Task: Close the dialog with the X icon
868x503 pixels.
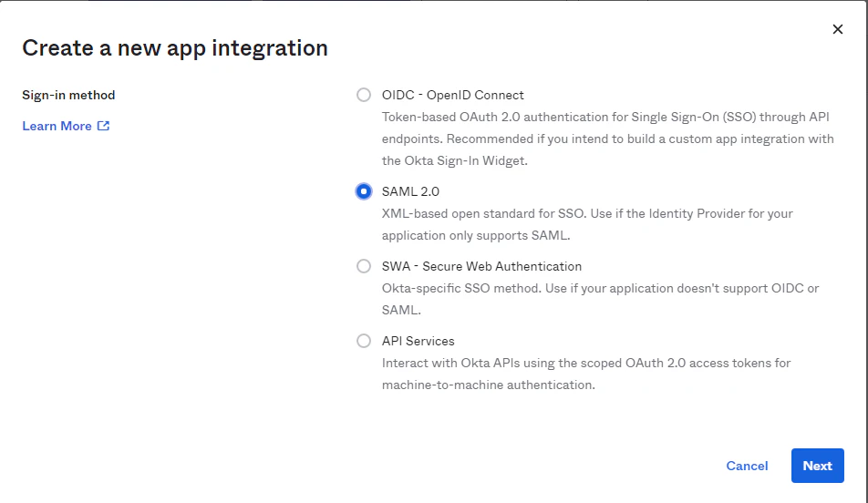Action: coord(838,29)
